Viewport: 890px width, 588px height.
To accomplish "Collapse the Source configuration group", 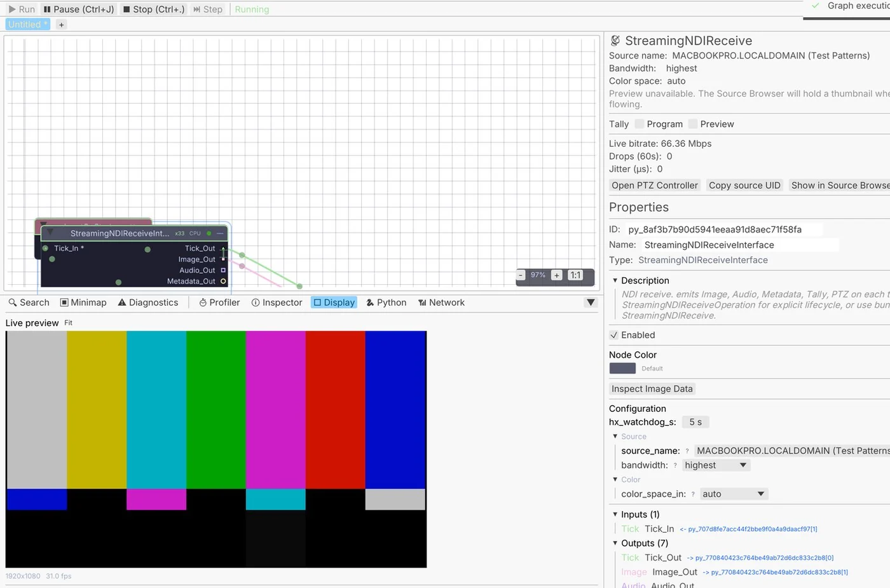I will click(x=615, y=436).
